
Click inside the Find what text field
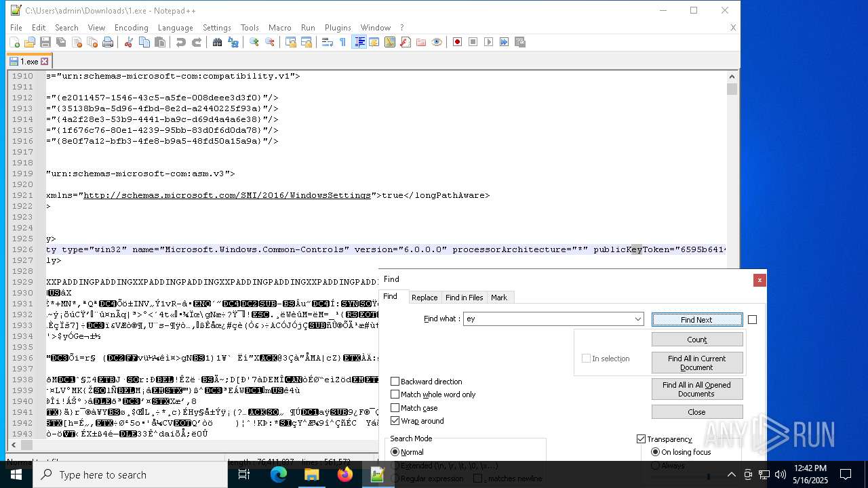pyautogui.click(x=548, y=319)
